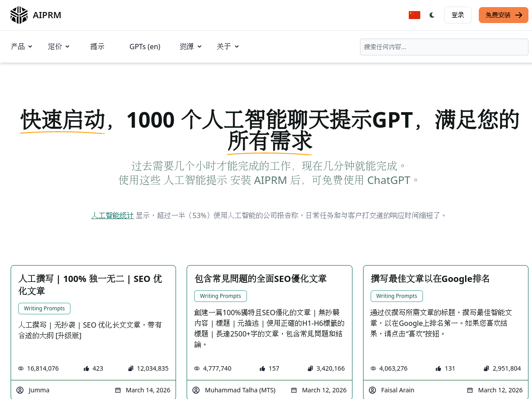Viewport: 532px width, 399px height.
Task: Expand the 产品 menu chevron
Action: 30,46
